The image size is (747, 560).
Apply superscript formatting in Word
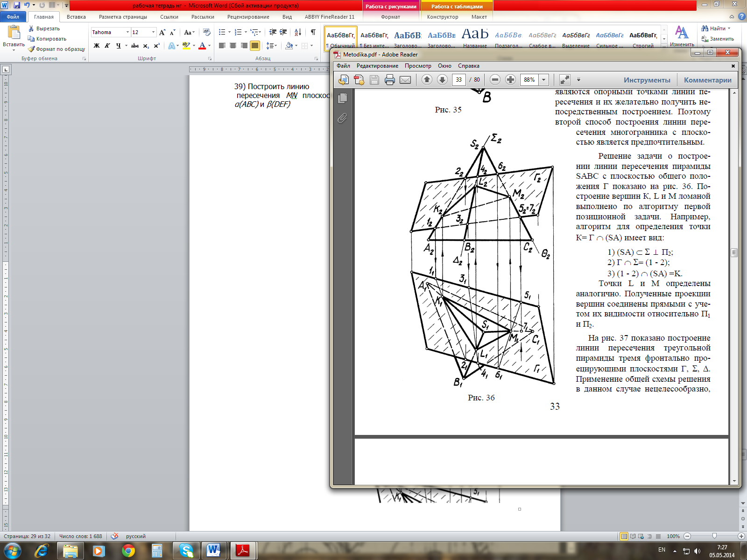(x=156, y=46)
